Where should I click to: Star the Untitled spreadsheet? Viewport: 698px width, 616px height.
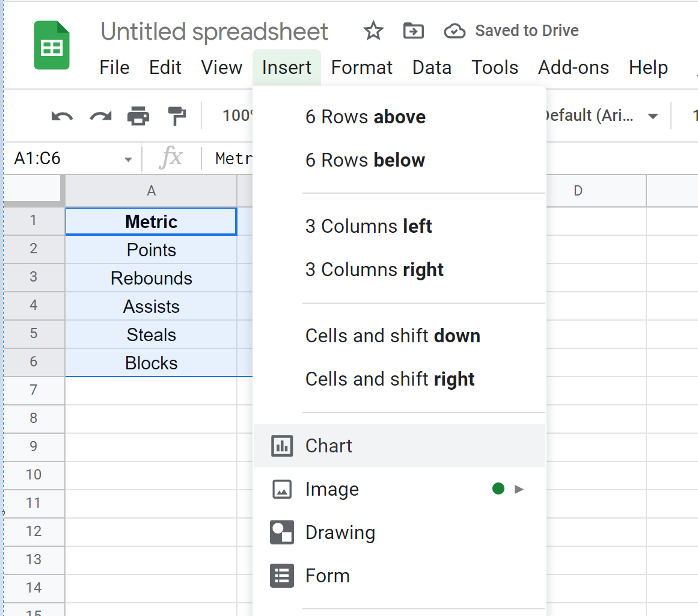373,31
